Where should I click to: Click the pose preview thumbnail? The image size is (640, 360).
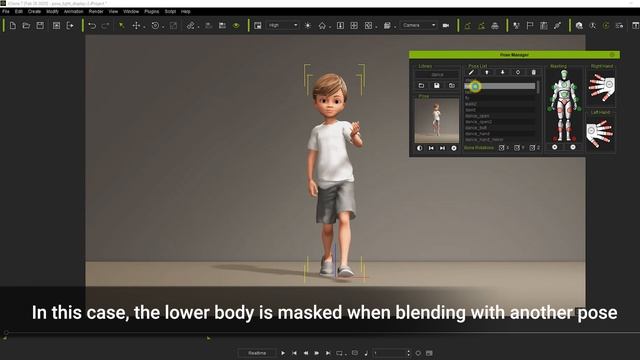click(437, 121)
